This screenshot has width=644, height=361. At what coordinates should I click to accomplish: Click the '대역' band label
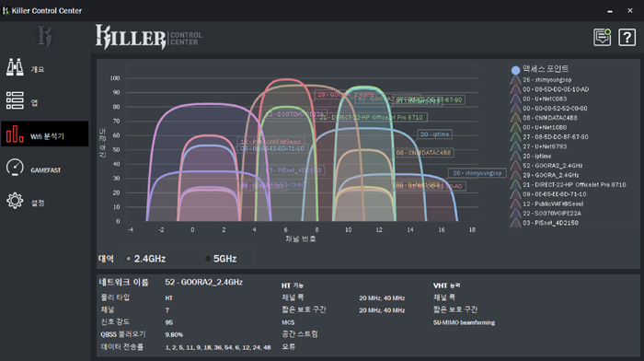point(106,259)
